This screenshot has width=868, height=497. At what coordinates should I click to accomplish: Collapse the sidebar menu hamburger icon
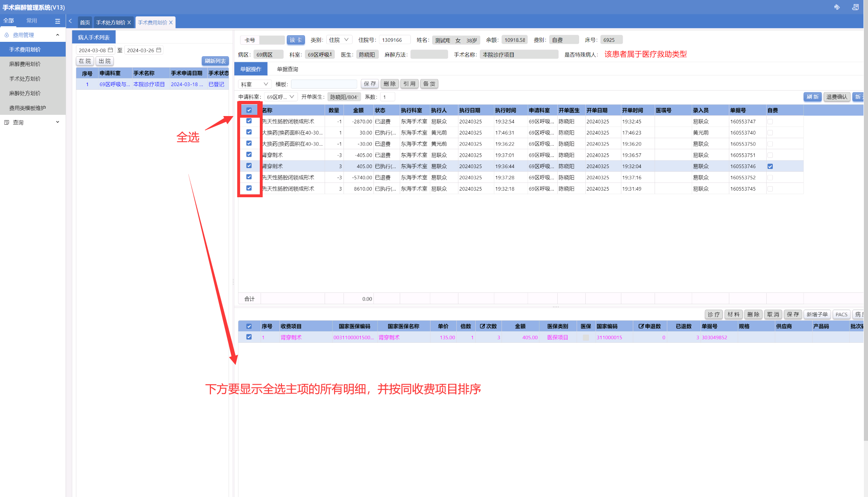click(57, 21)
